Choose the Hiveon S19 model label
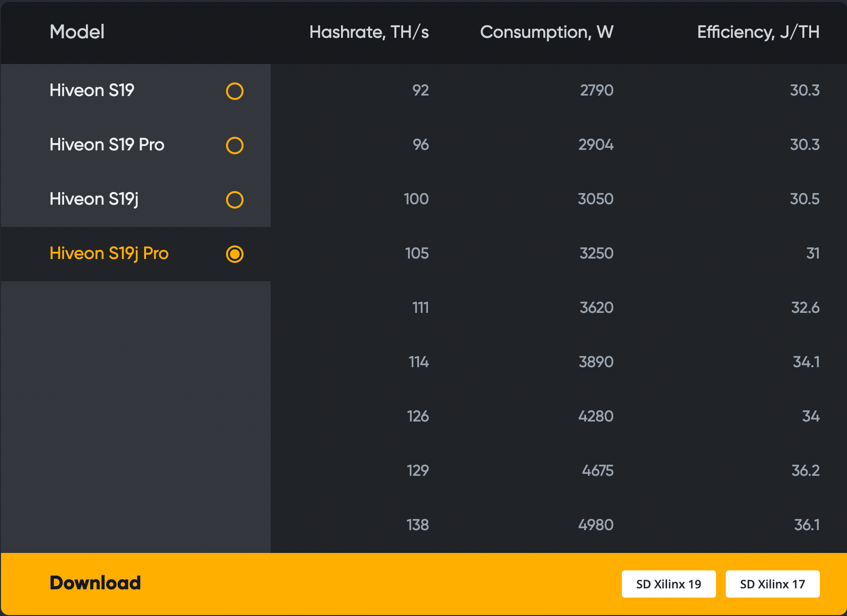847x616 pixels. [92, 90]
